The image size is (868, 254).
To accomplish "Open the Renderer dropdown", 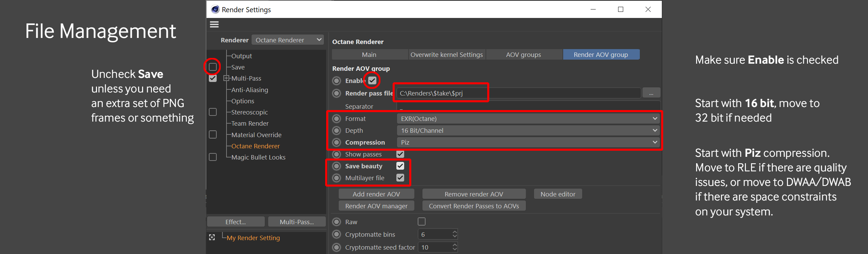I will tap(288, 40).
